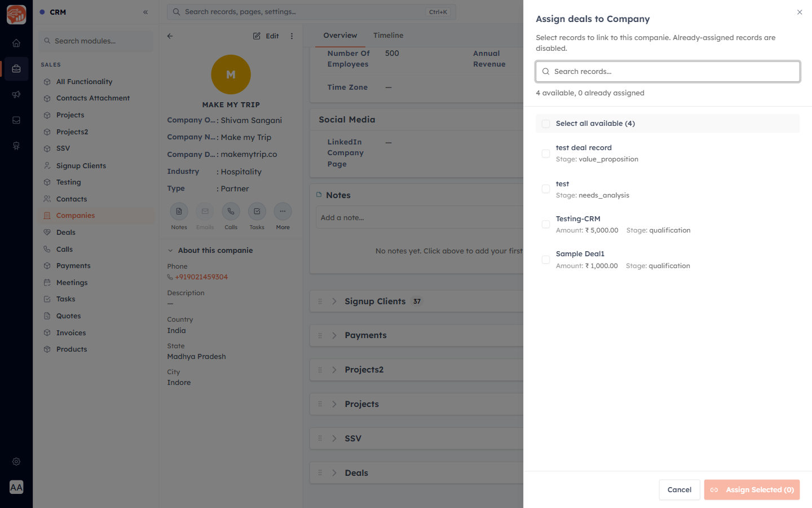Click the Emails quick action icon

205,211
